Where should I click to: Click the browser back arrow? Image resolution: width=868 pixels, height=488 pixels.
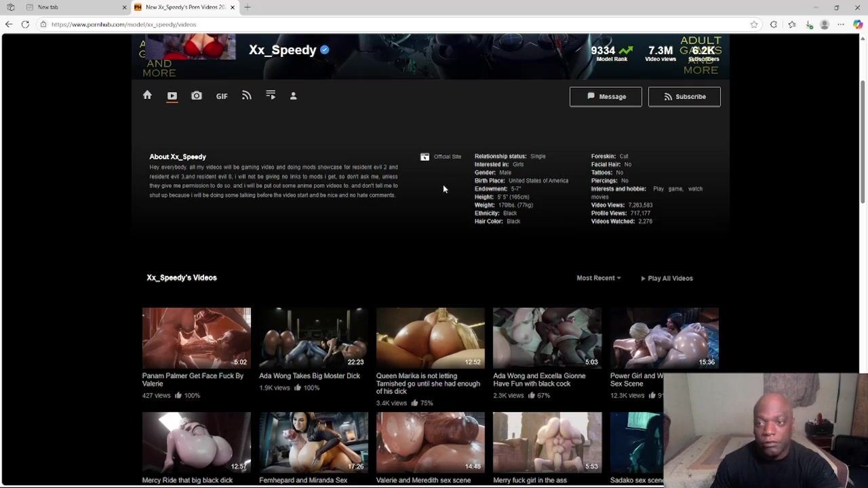[x=9, y=24]
